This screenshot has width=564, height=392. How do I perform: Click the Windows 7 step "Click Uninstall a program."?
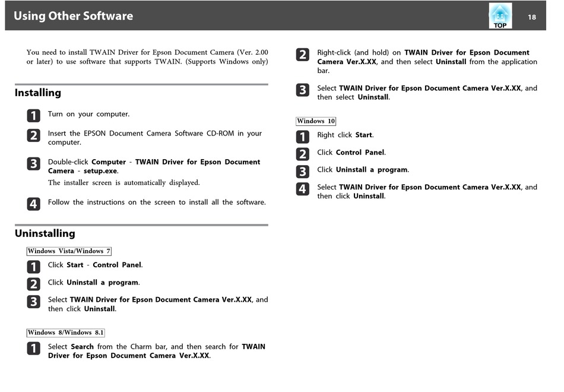tap(94, 283)
